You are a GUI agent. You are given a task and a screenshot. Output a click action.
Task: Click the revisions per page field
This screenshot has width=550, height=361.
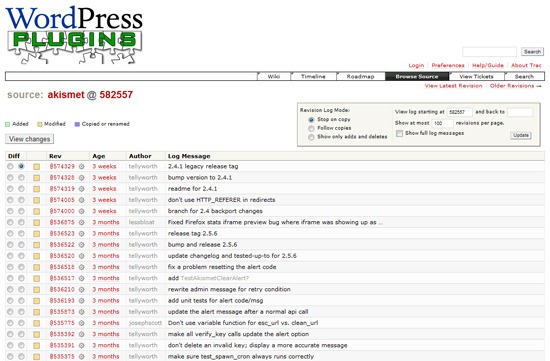pyautogui.click(x=442, y=123)
